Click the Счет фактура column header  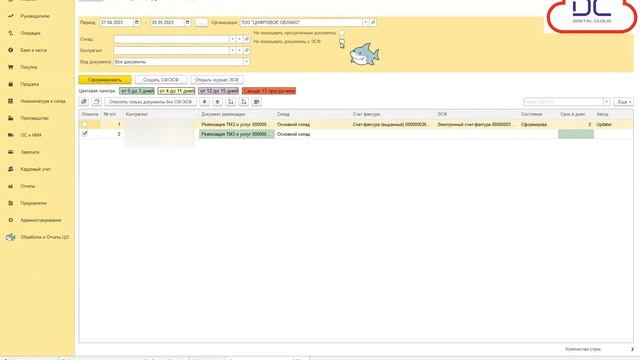click(x=393, y=114)
